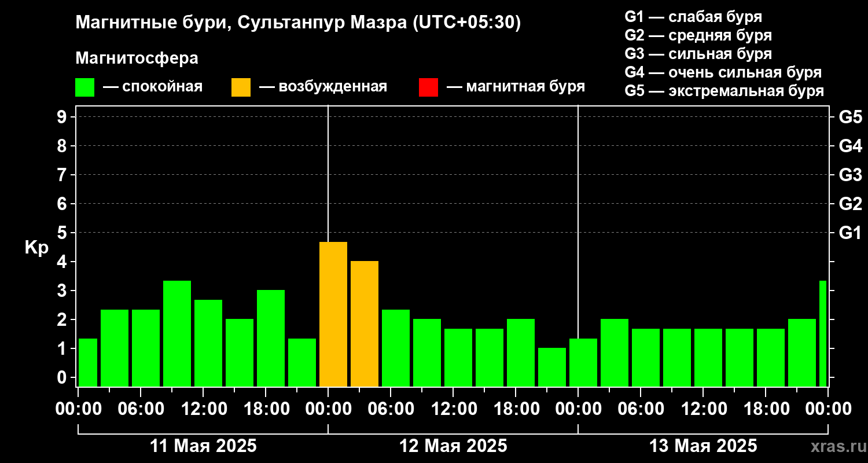Click the G3 tick label on right axis
Viewport: 868px width, 463px height.
point(850,175)
